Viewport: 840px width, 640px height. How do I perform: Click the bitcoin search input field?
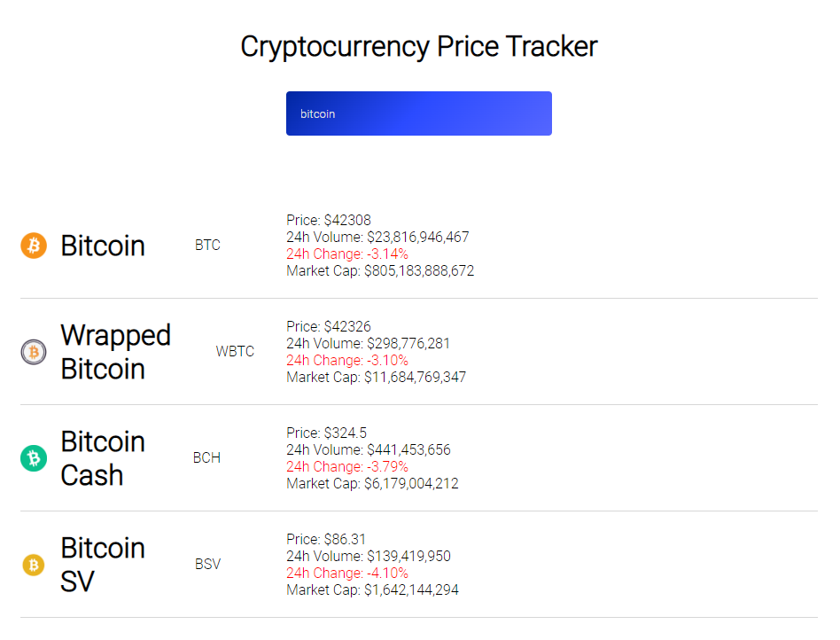[418, 113]
